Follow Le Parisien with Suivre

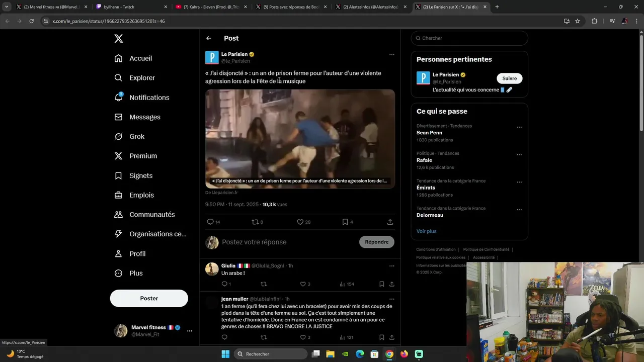tap(510, 78)
